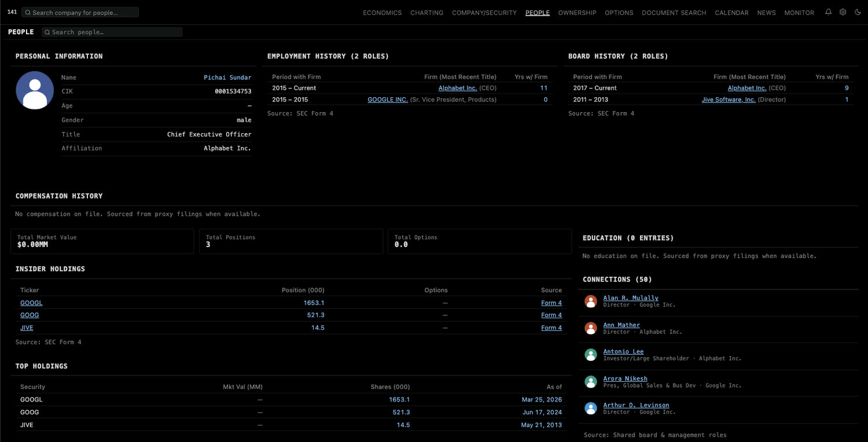The image size is (868, 442).
Task: Click Alan R. Mulally avatar icon
Action: 590,301
